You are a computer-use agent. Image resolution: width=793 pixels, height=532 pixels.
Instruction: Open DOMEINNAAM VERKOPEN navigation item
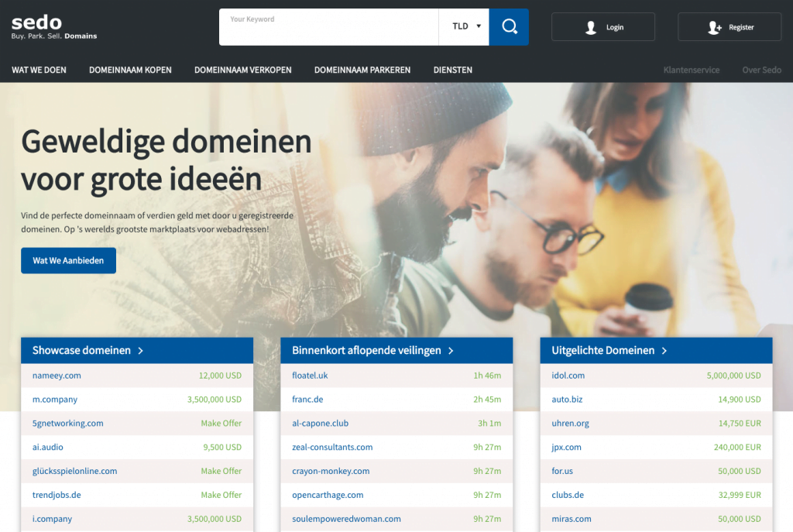243,70
